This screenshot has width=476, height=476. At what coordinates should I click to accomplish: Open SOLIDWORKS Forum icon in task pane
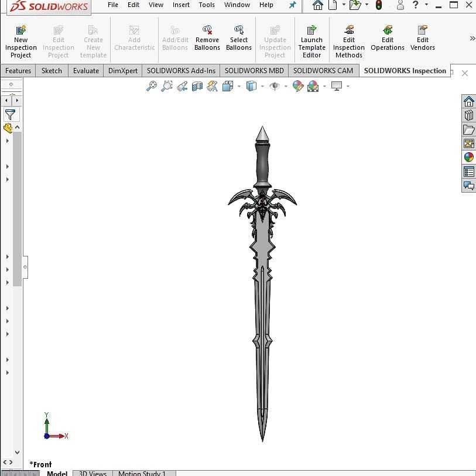(469, 185)
